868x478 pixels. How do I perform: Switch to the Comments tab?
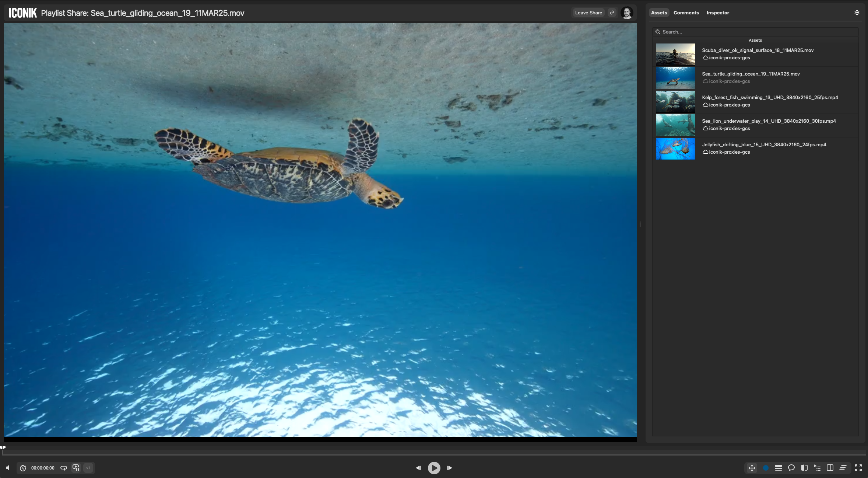click(x=686, y=13)
